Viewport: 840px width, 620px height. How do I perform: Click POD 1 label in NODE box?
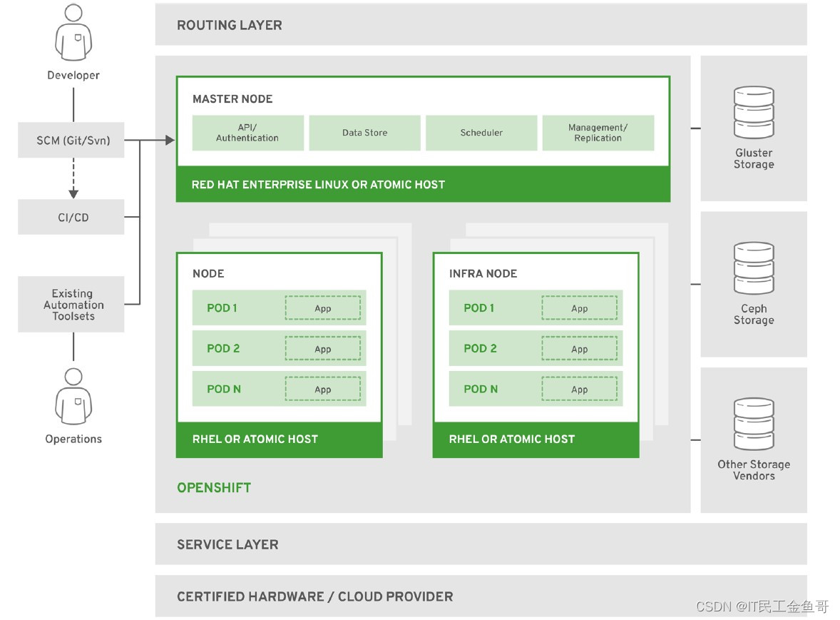tap(222, 308)
